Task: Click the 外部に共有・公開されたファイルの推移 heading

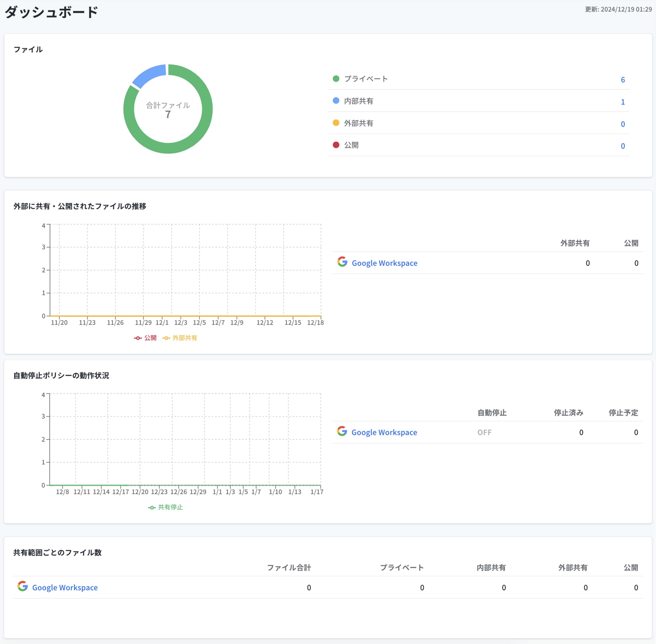Action: pos(80,206)
